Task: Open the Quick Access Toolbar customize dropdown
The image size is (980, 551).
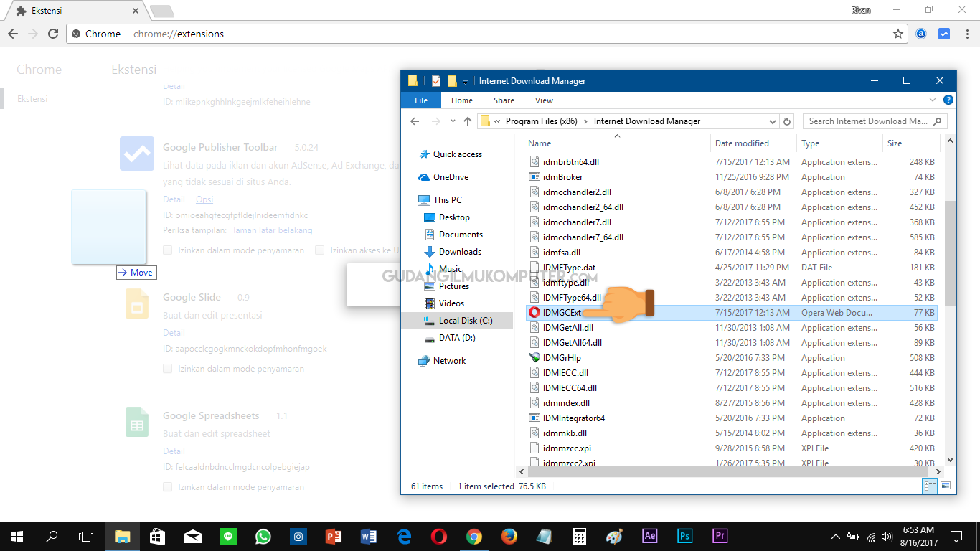Action: [x=465, y=81]
